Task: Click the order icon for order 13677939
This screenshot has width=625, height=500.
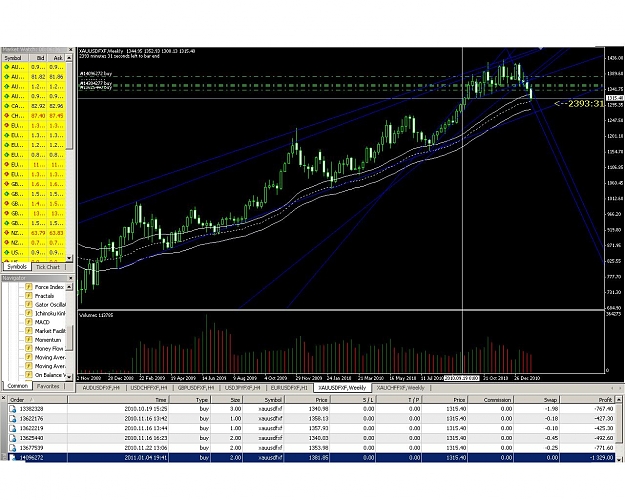Action: 12,448
